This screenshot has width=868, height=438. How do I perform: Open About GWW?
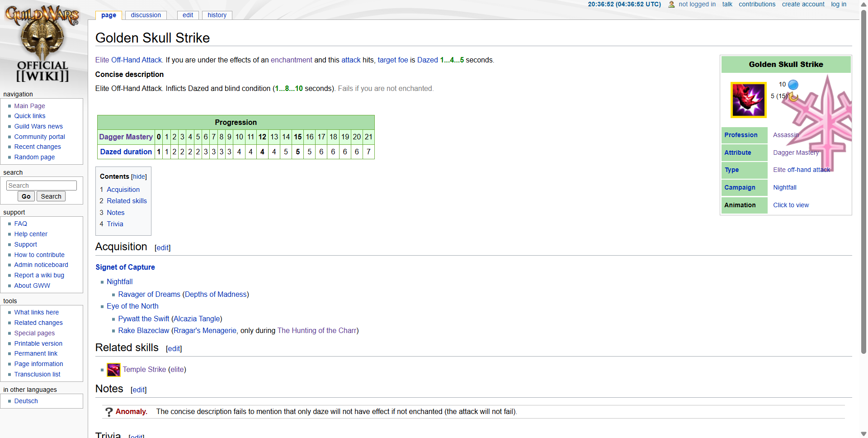[x=32, y=286]
